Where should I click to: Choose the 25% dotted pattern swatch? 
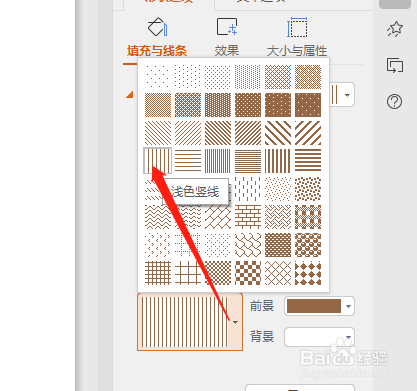click(248, 77)
